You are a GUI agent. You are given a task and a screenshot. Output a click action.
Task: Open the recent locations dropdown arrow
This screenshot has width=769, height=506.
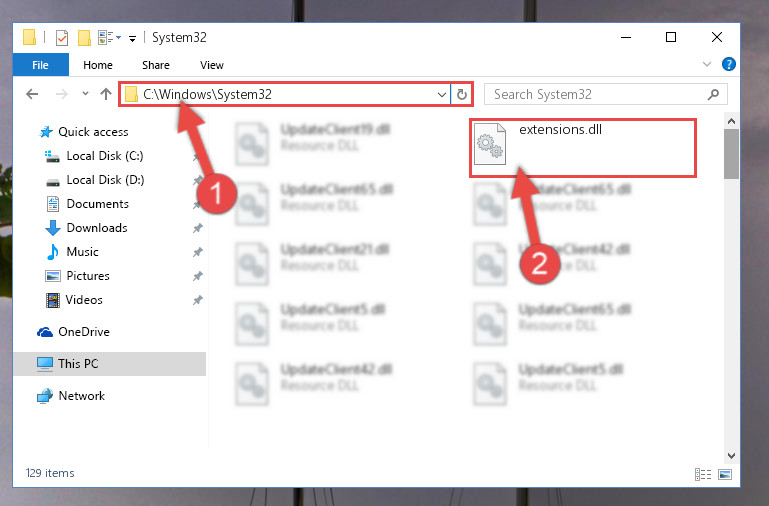pos(85,93)
